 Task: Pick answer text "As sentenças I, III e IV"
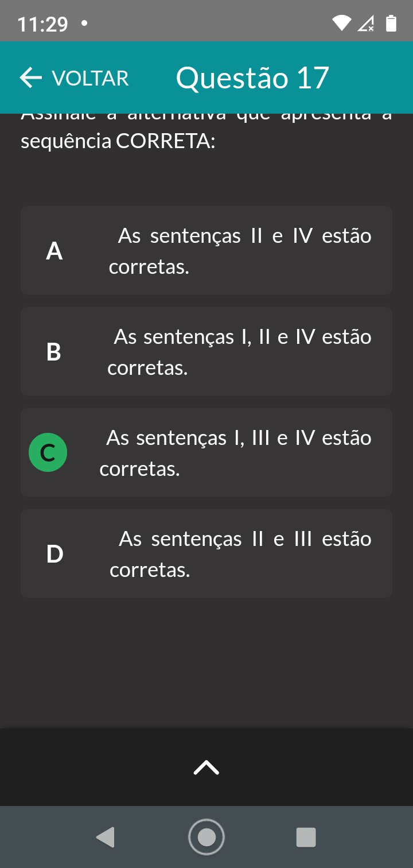(235, 453)
